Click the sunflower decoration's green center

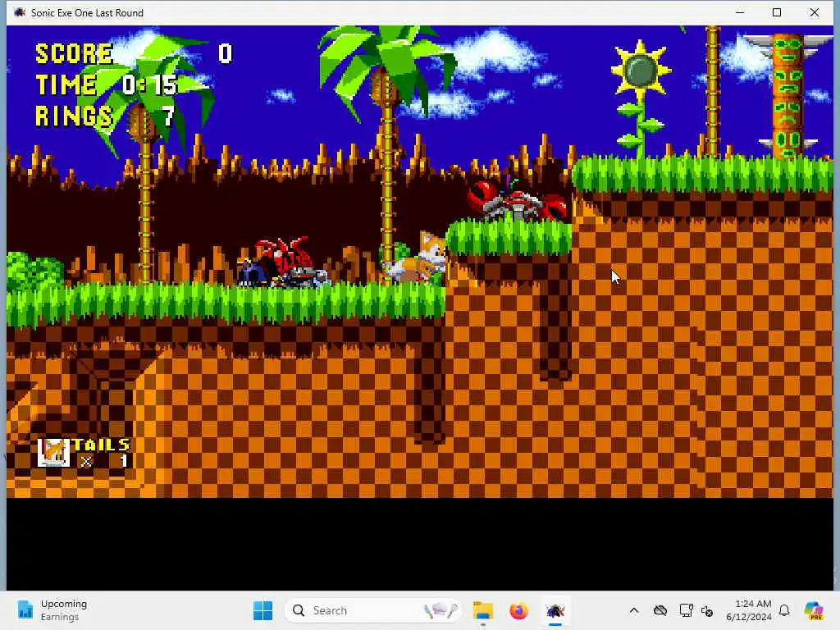pos(641,72)
